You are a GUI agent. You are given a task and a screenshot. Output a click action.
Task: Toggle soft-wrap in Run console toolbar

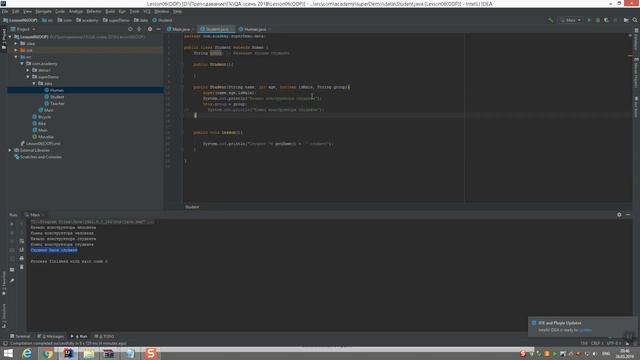tap(22, 241)
